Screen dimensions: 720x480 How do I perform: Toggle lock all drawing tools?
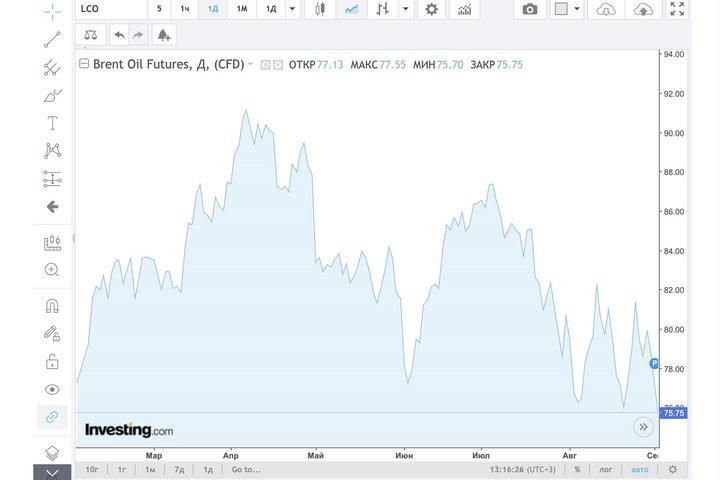pyautogui.click(x=52, y=361)
